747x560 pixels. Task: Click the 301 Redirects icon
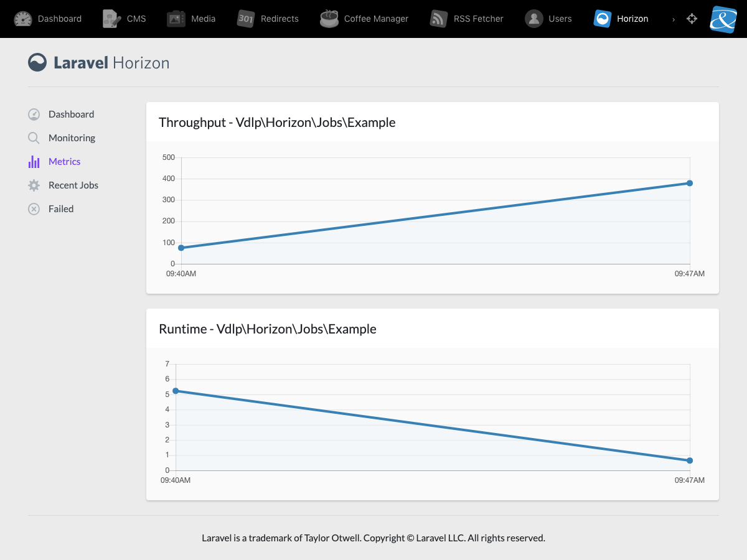pos(246,19)
